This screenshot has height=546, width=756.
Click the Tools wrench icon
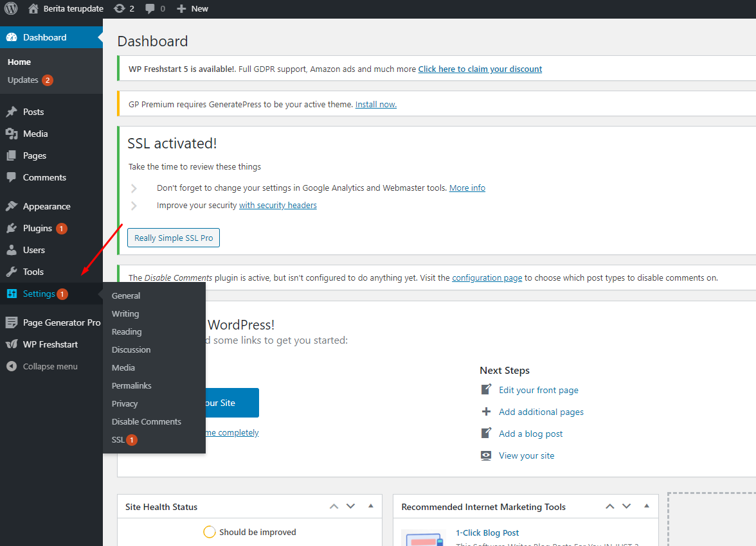[12, 272]
